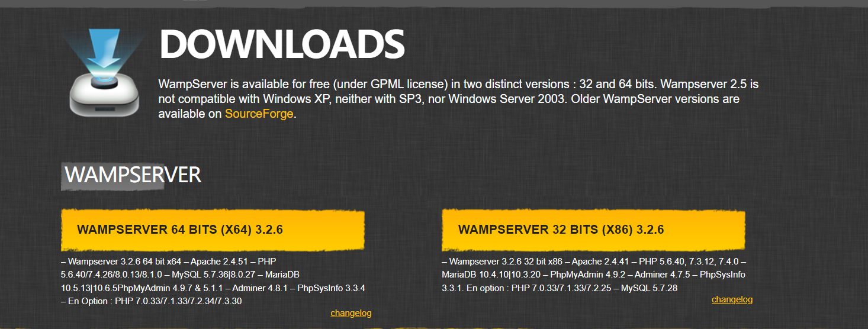Screen dimensions: 868x329
Task: Download WampServer 64 bits (x64) 3.2.6
Action: click(213, 230)
